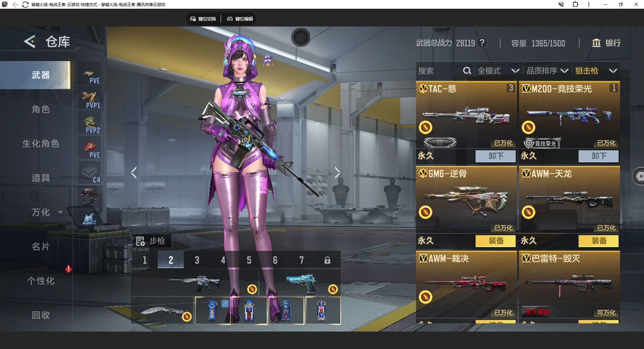This screenshot has width=644, height=349.
Task: Open the 个性化 tab
Action: (41, 281)
